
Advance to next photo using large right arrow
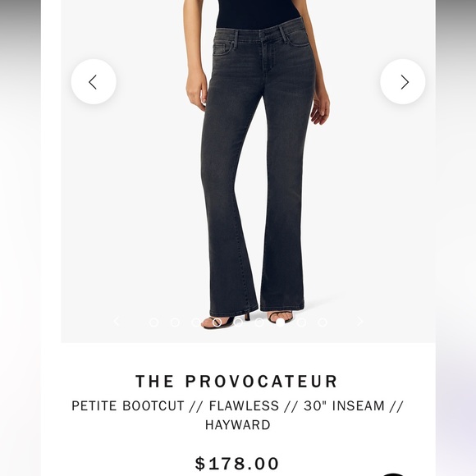402,82
